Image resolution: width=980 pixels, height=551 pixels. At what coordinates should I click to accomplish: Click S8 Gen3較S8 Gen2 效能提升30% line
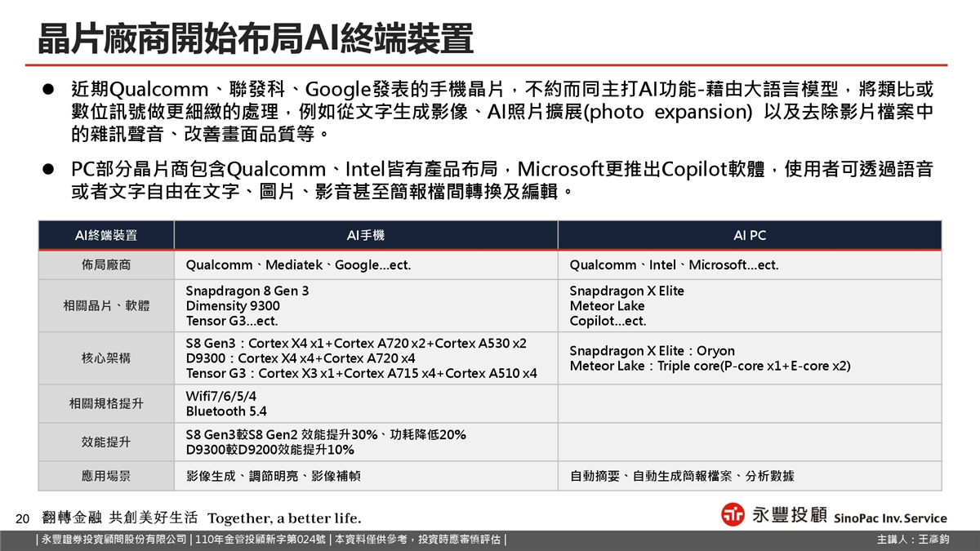pyautogui.click(x=326, y=434)
